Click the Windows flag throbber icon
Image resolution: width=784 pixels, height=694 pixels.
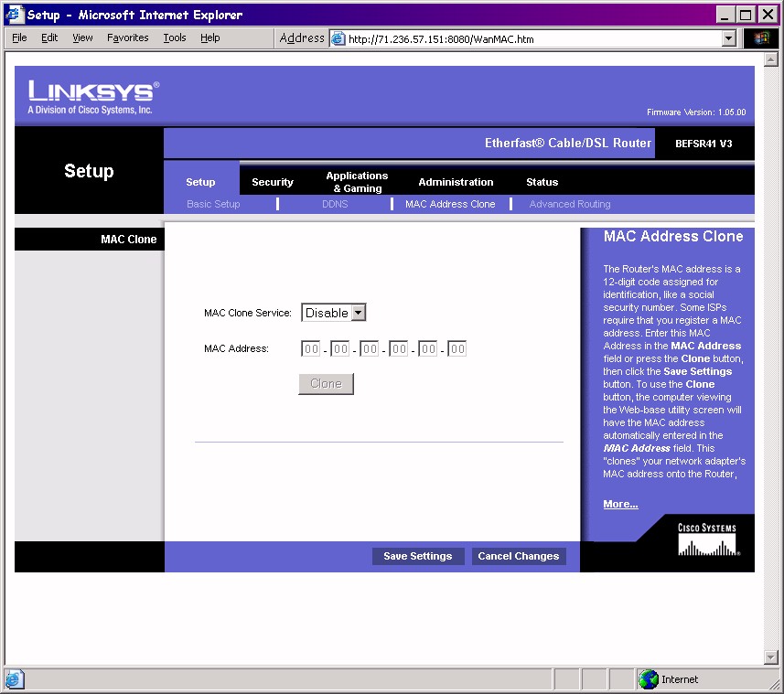point(760,38)
